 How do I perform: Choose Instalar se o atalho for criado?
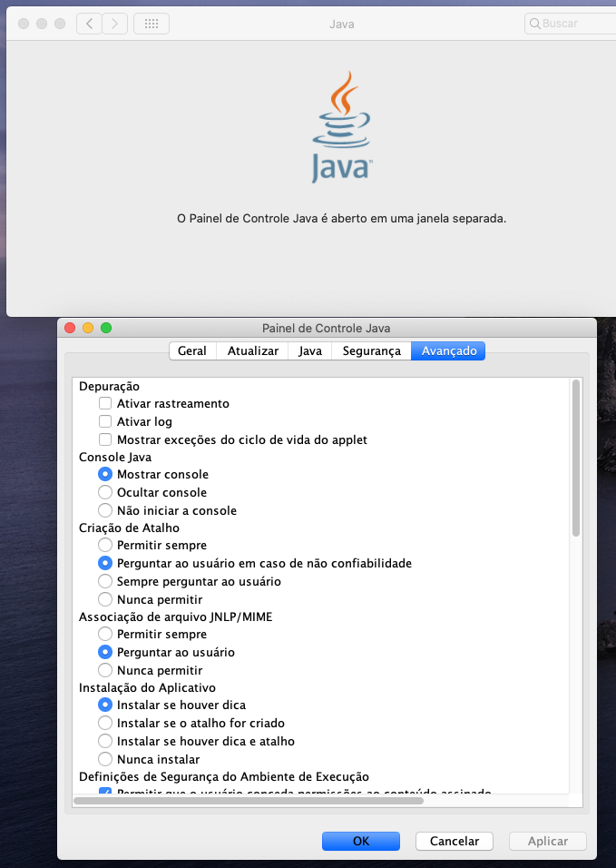[x=105, y=723]
